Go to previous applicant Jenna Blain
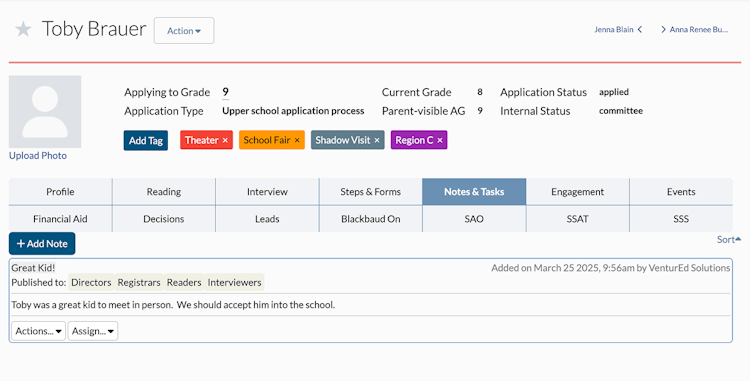The width and height of the screenshot is (750, 381). [x=618, y=30]
